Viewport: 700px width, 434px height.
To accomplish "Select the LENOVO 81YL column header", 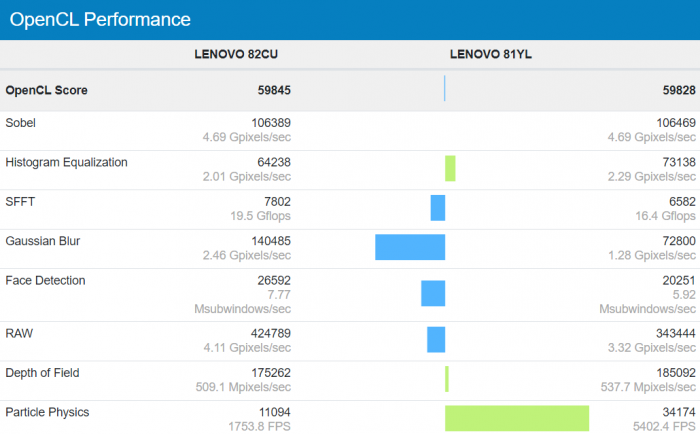I will tap(491, 54).
